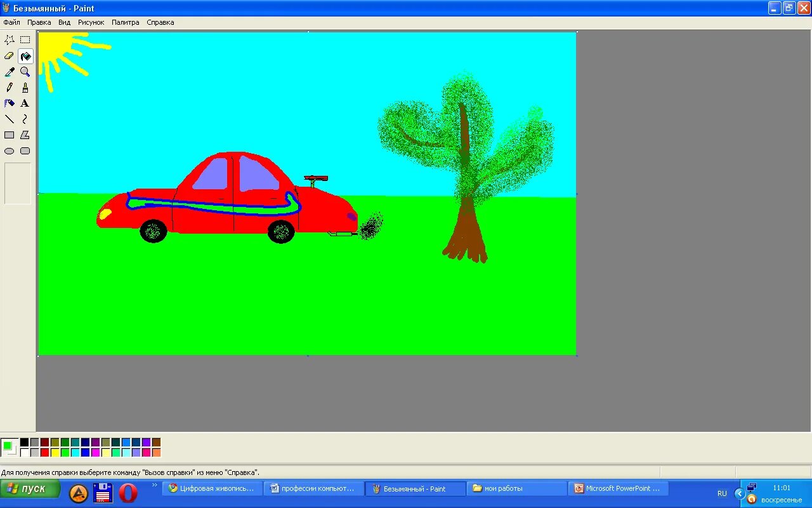Viewport: 812px width, 508px height.
Task: Click the пуск Start button
Action: pyautogui.click(x=30, y=489)
